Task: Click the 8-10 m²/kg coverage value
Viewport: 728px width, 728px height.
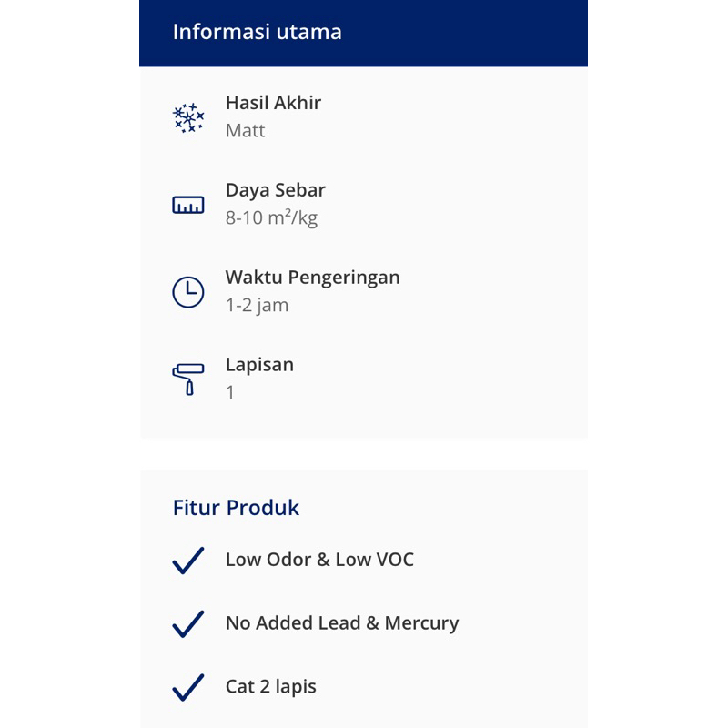Action: pyautogui.click(x=271, y=218)
